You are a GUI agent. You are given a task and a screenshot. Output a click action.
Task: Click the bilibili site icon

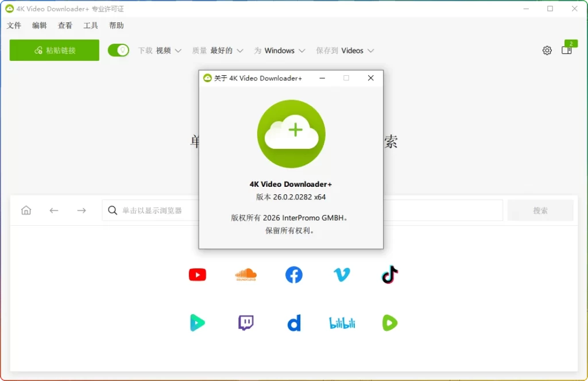342,322
